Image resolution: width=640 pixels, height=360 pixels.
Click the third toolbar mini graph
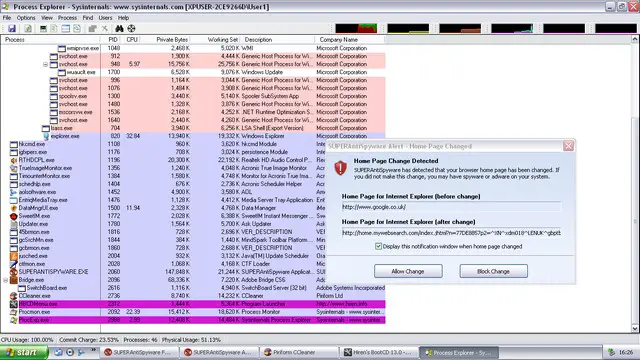pyautogui.click(x=460, y=28)
